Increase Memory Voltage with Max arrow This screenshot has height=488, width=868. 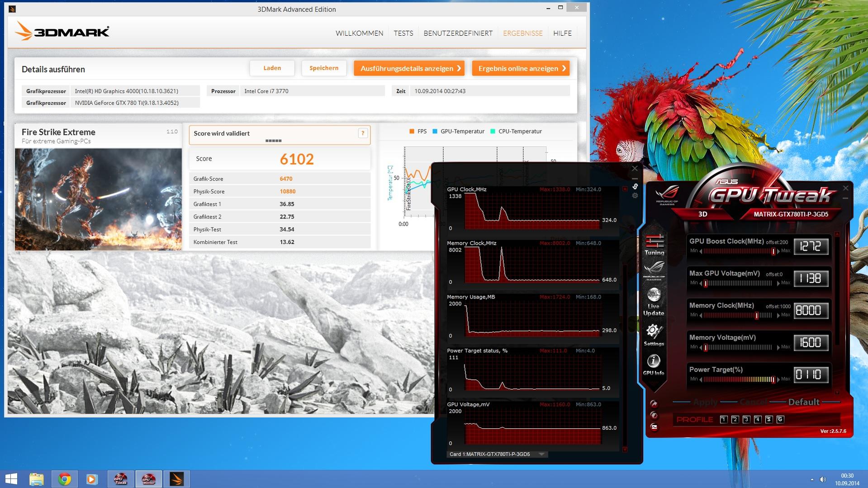[x=778, y=347]
